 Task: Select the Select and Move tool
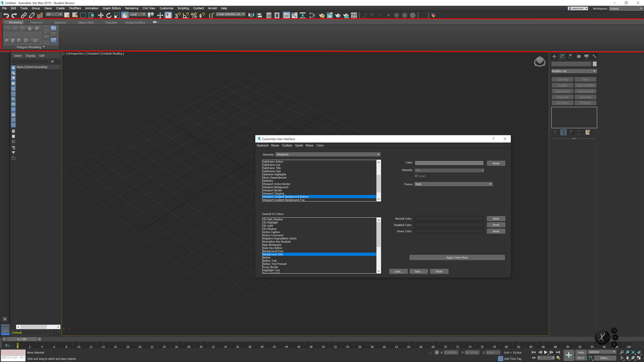(x=101, y=15)
